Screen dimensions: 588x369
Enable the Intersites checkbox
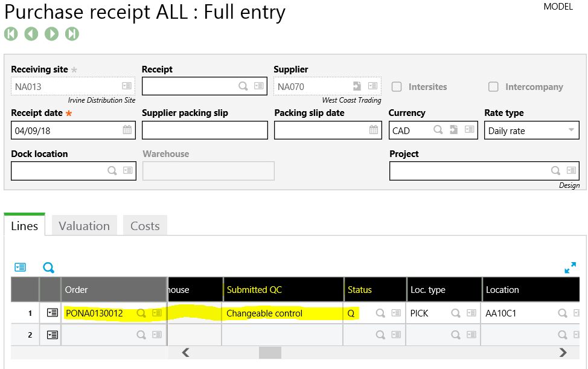(x=397, y=86)
